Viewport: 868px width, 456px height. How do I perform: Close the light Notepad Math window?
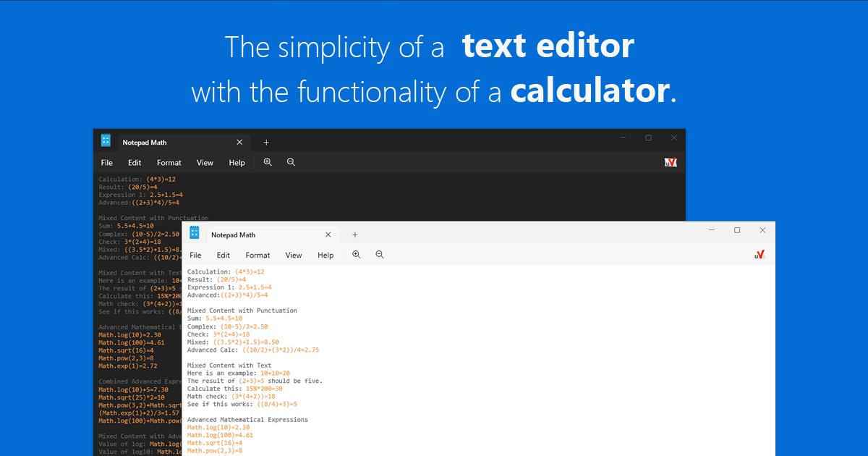pyautogui.click(x=762, y=230)
